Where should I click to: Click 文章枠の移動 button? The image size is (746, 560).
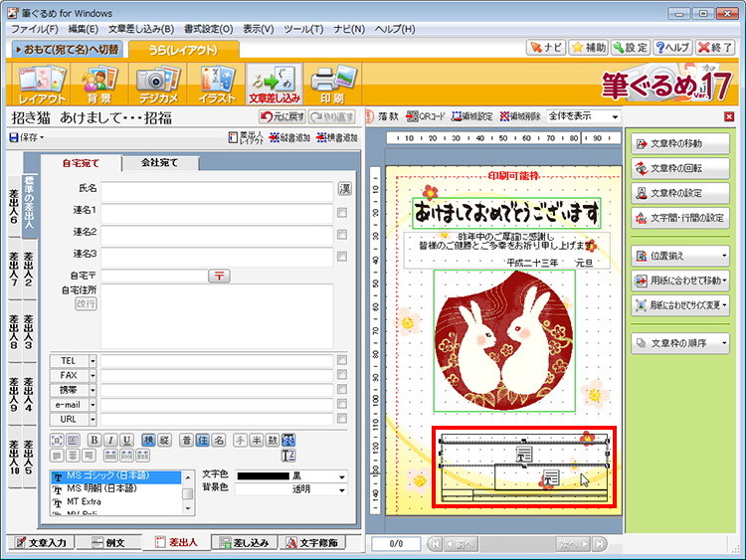(x=680, y=143)
